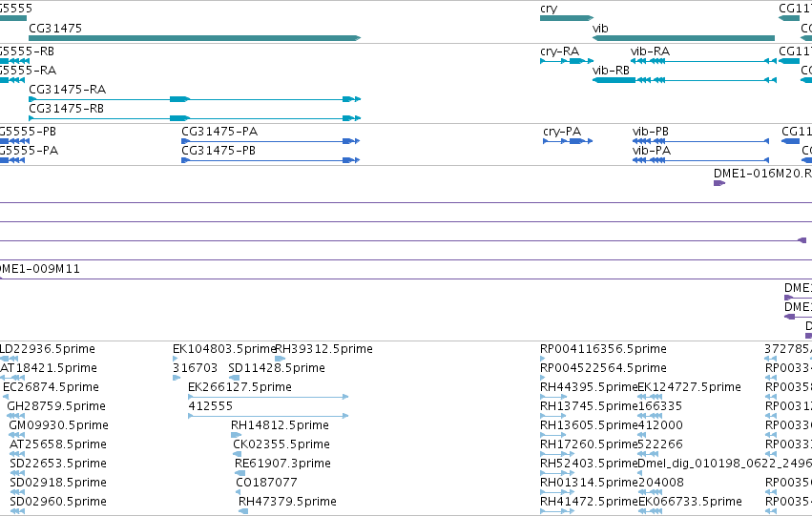Screen dimensions: 812x516
Task: Click the DME1-009M11 clone label
Action: (x=40, y=269)
